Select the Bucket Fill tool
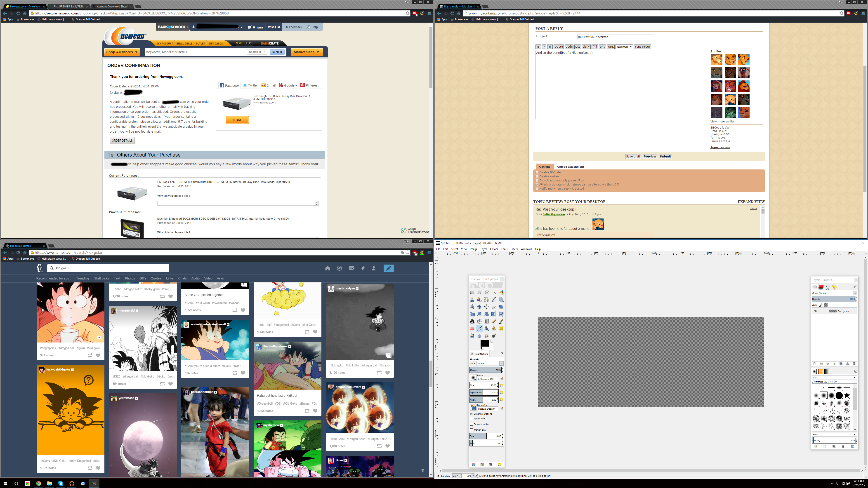 point(479,321)
